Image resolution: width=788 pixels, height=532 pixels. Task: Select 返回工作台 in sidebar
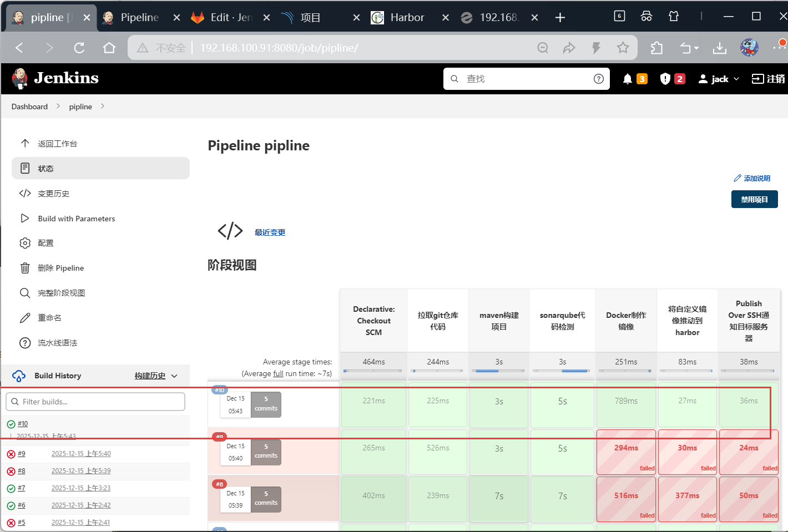[100, 143]
